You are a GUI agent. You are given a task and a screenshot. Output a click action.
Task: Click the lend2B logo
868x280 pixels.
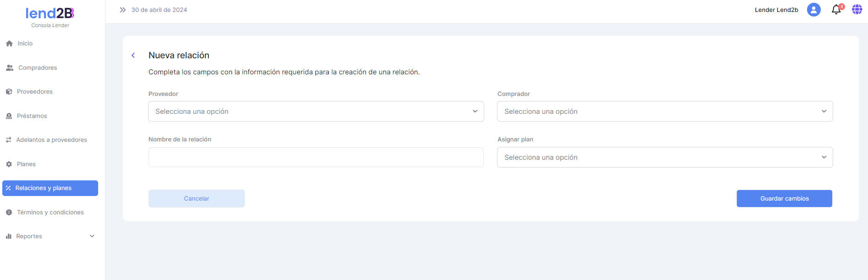coord(50,14)
